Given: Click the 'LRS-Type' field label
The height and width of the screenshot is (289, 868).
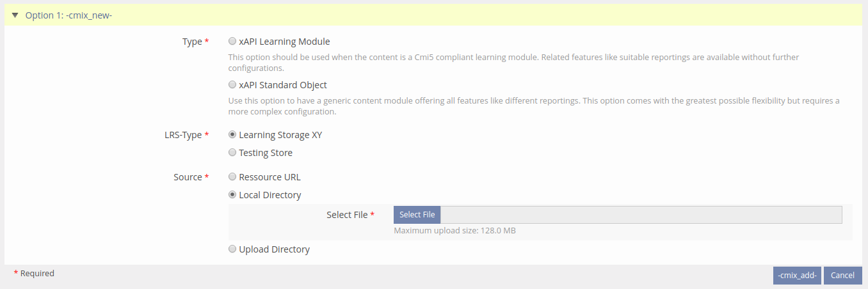Looking at the screenshot, I should (x=183, y=135).
